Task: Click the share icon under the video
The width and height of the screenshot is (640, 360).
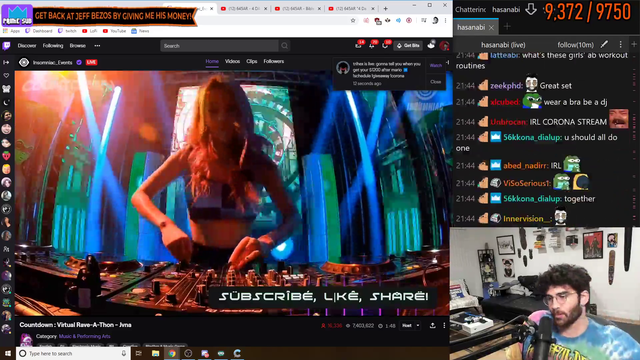Action: click(433, 326)
